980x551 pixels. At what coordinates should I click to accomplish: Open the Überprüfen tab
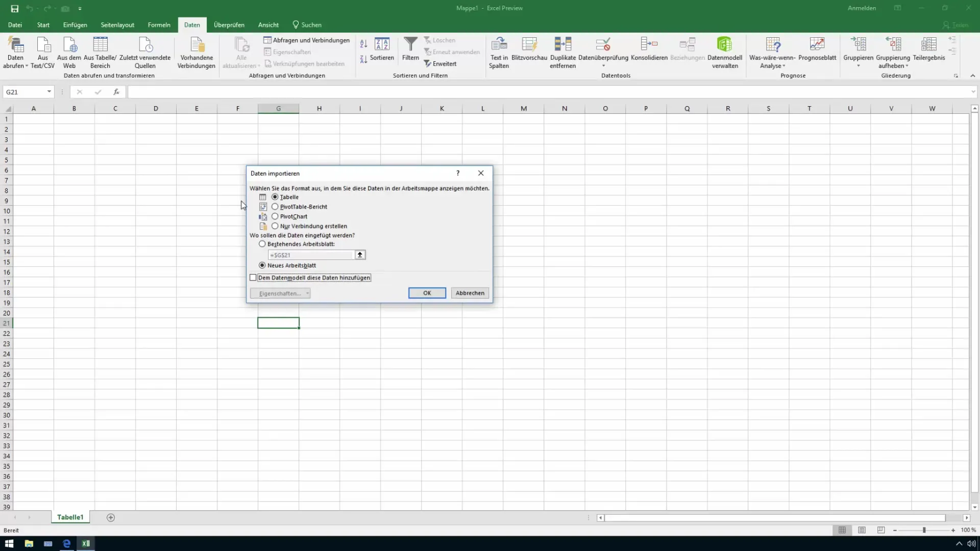[x=229, y=25]
